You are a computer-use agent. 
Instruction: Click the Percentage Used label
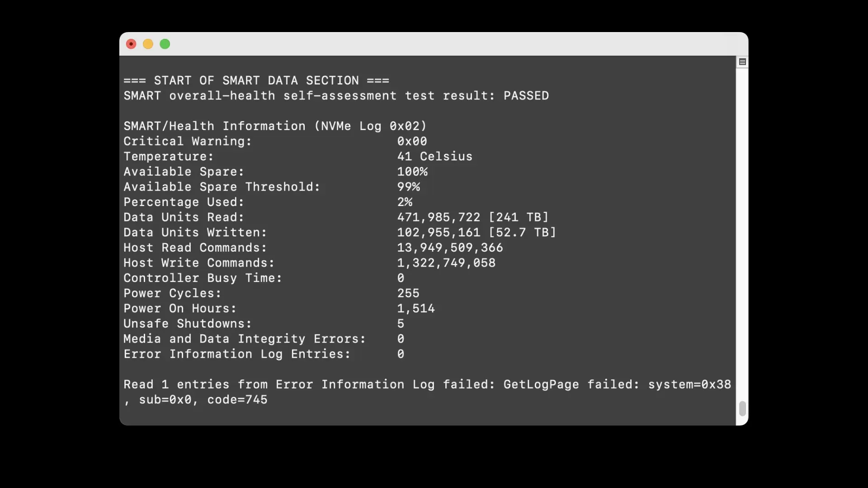pos(184,202)
